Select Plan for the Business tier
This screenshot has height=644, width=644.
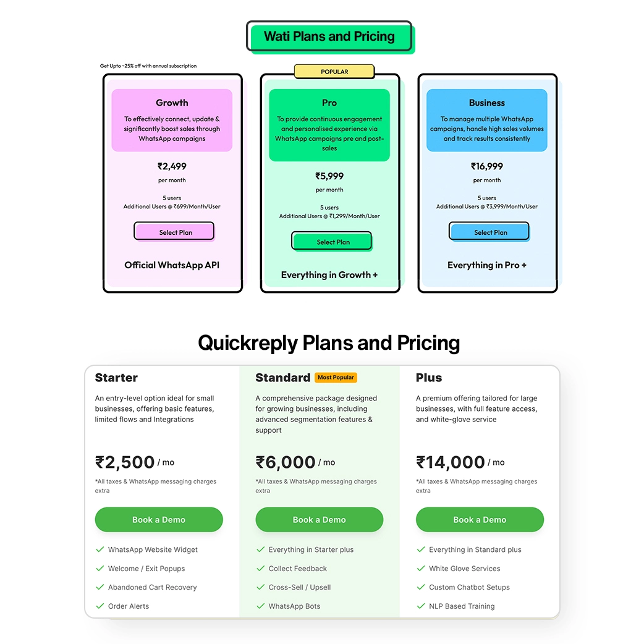pos(489,232)
